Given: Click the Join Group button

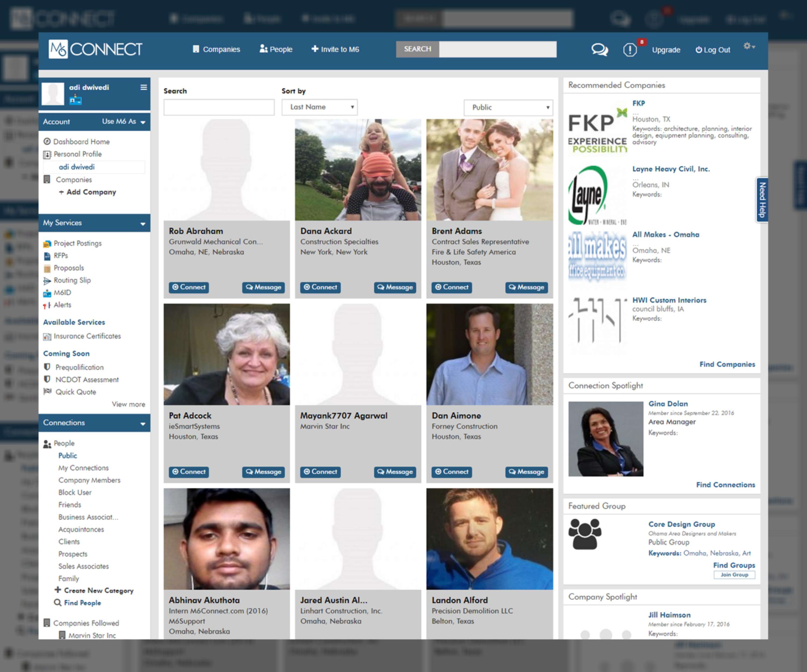Looking at the screenshot, I should 734,575.
